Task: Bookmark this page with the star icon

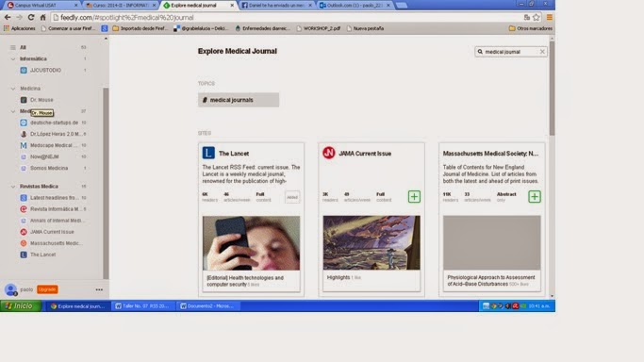Action: tap(536, 17)
